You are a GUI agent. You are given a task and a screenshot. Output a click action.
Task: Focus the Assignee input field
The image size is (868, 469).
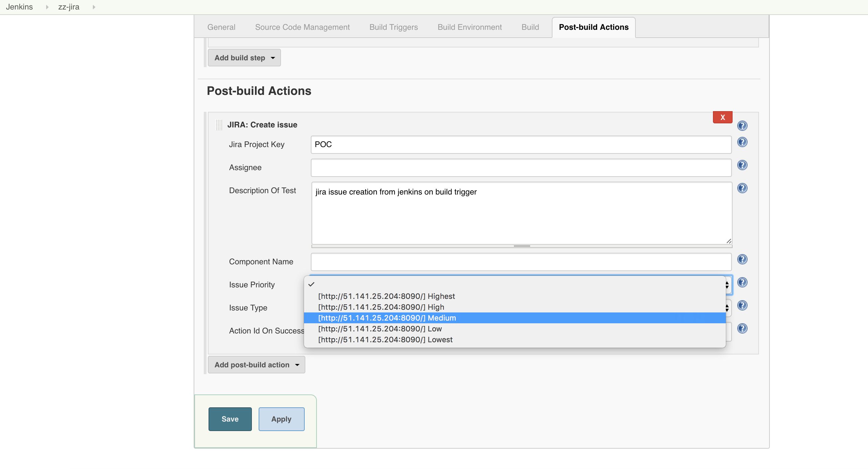tap(521, 168)
